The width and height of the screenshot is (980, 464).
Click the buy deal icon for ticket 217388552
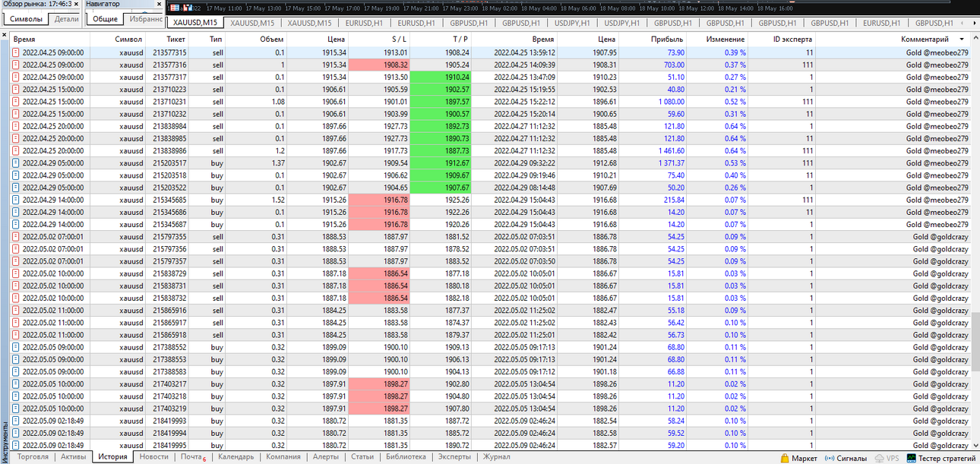coord(16,347)
